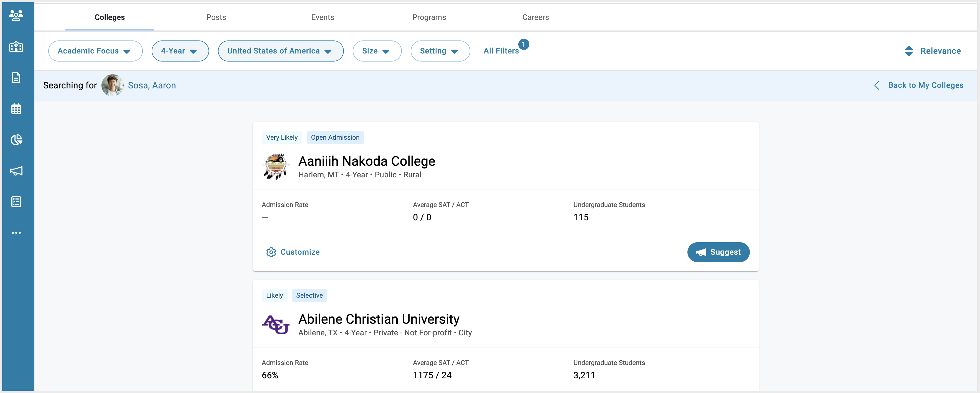
Task: Click the document/posts icon in sidebar
Action: [x=17, y=78]
